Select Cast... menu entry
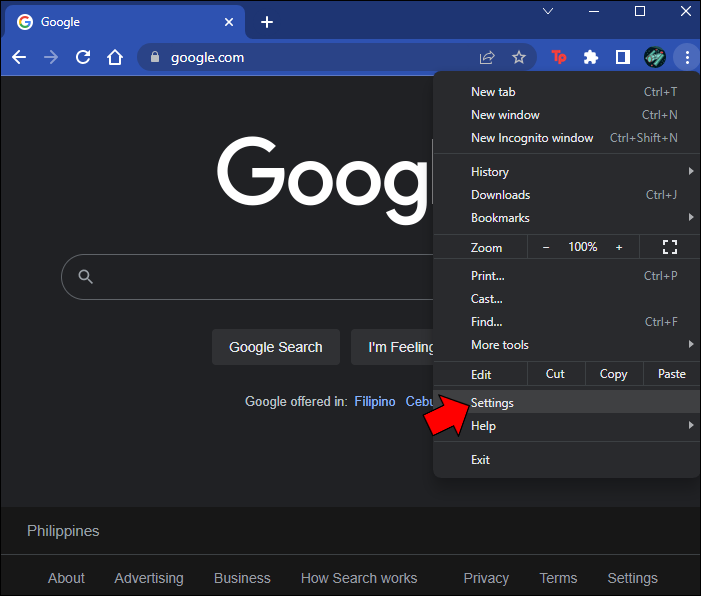Image resolution: width=701 pixels, height=596 pixels. [x=566, y=299]
